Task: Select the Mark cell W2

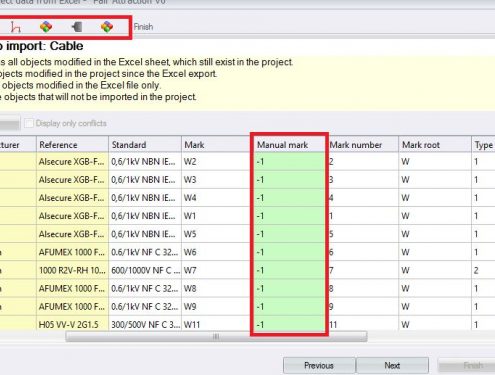Action: [x=217, y=162]
